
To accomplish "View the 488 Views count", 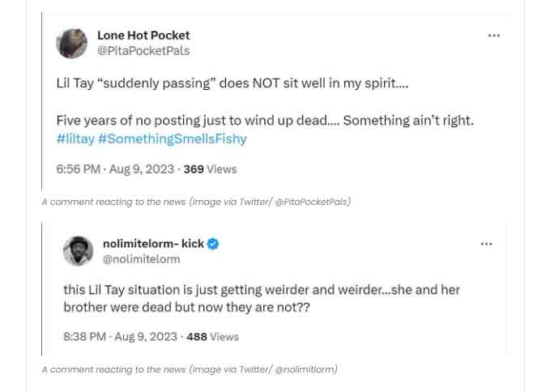I will (x=212, y=336).
